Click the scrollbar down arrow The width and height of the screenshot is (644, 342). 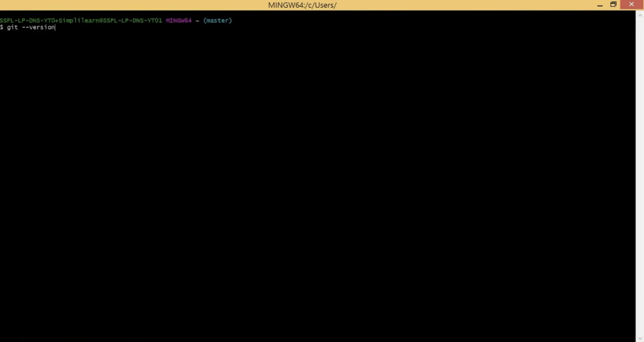pyautogui.click(x=640, y=338)
